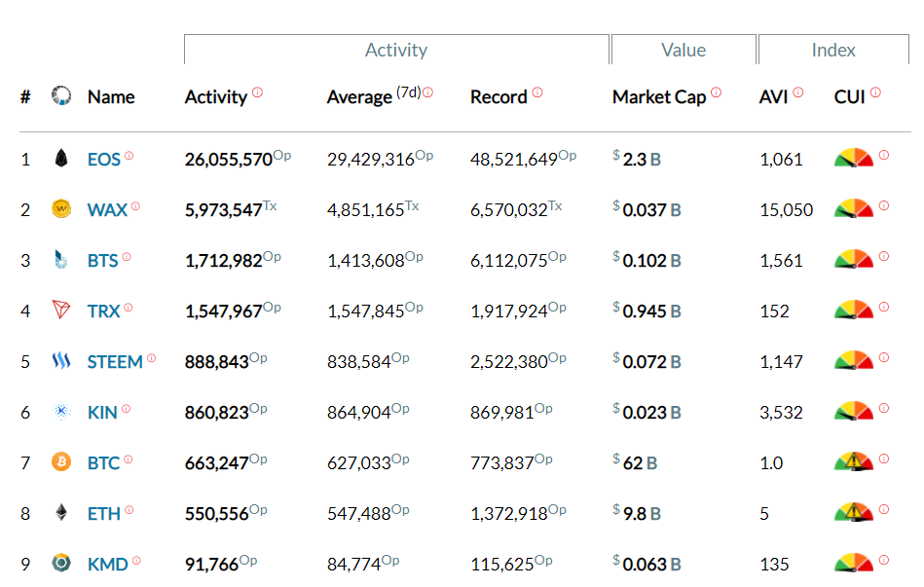Click the STEEM coin logo icon
924x587 pixels.
pos(61,360)
